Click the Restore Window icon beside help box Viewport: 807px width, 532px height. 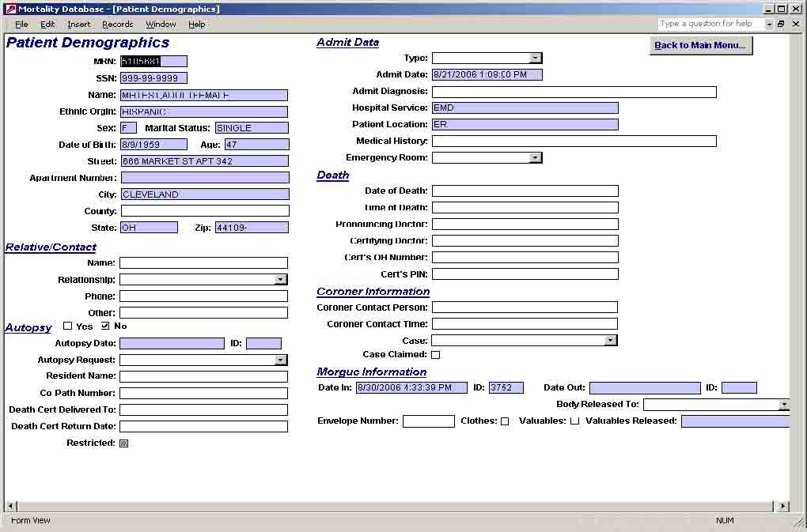click(781, 24)
